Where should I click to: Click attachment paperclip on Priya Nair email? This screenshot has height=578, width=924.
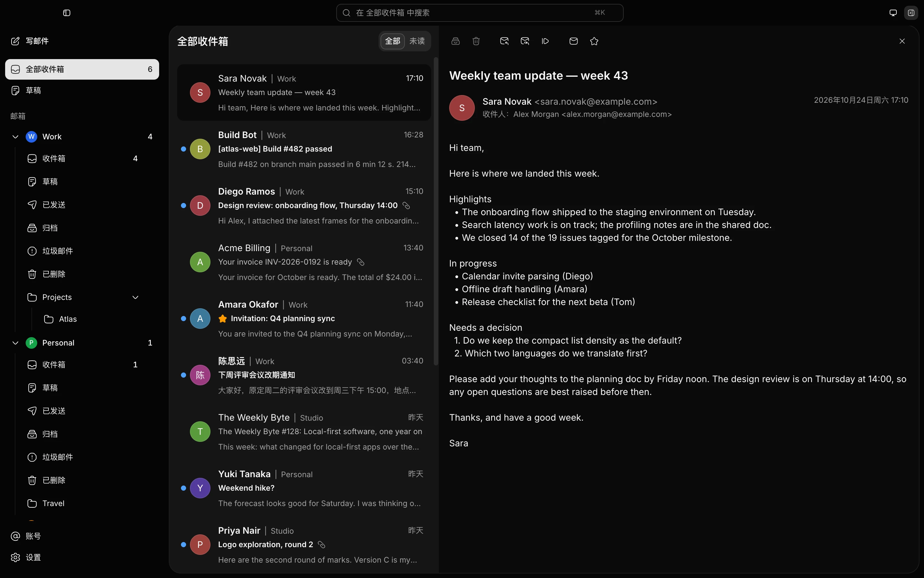[321, 545]
